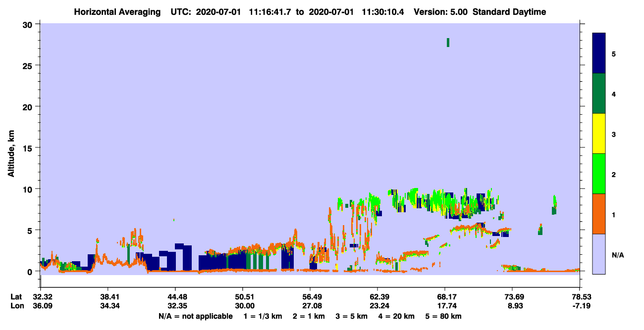
Task: Click the legend entry '4 = 20 km'
Action: (397, 316)
